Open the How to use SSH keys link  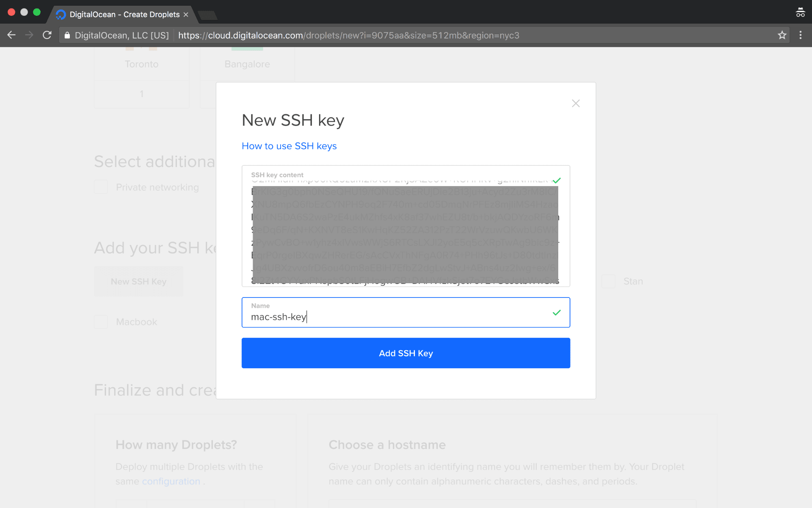289,146
